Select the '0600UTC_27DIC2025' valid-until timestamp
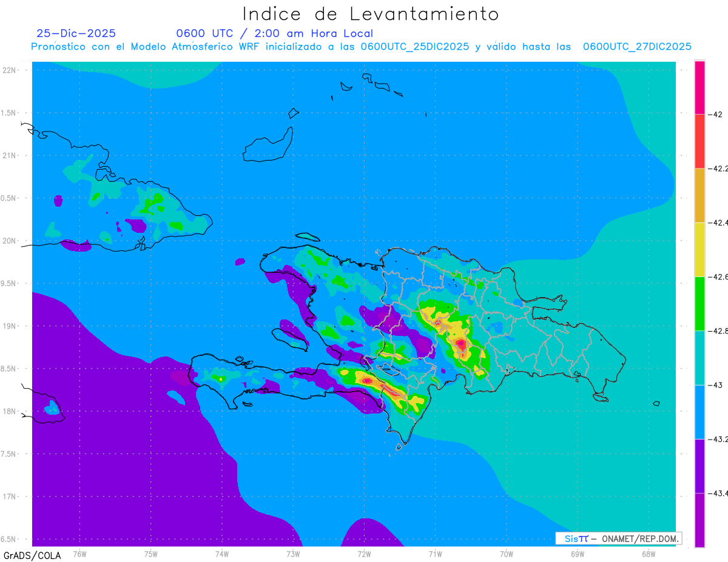Viewport: 728px width, 562px height. pyautogui.click(x=637, y=47)
